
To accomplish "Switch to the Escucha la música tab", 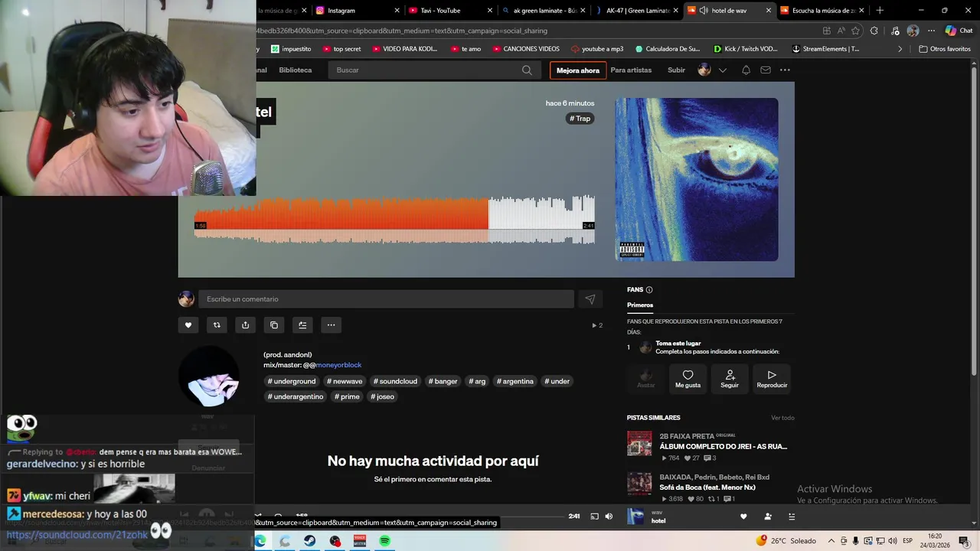I will [x=821, y=11].
